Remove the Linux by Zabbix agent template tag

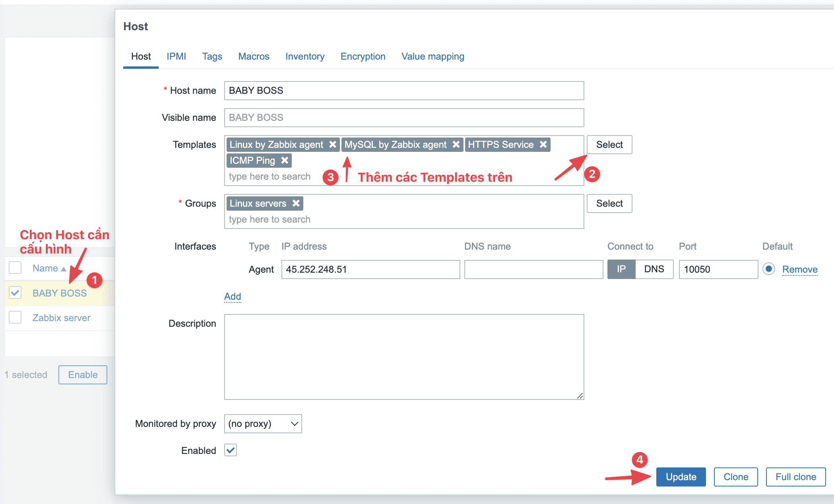coord(333,144)
